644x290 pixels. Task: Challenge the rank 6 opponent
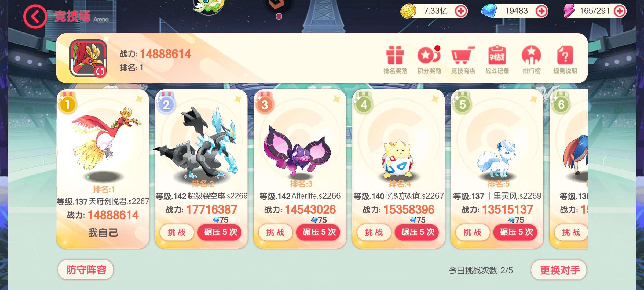point(571,232)
